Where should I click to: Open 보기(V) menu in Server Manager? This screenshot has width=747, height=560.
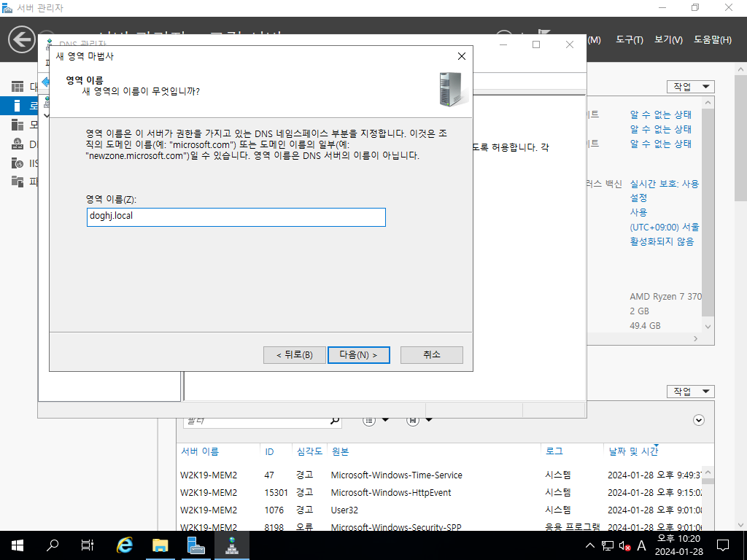point(668,40)
